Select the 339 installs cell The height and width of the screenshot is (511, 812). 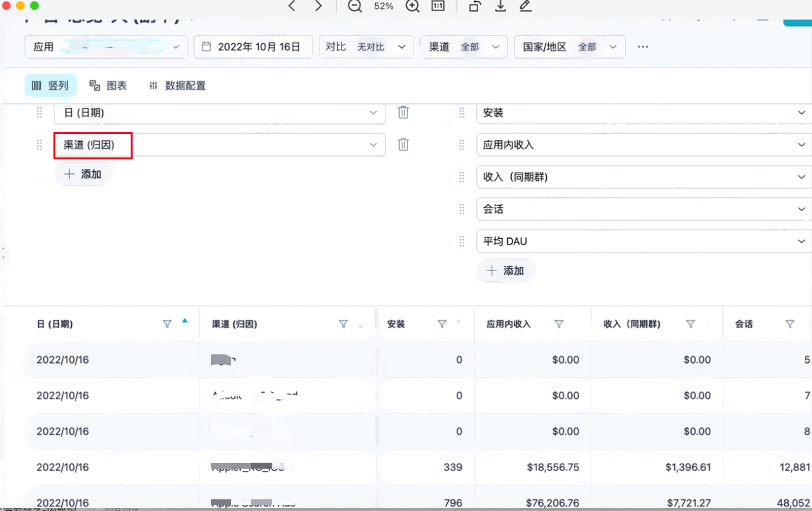pos(453,467)
